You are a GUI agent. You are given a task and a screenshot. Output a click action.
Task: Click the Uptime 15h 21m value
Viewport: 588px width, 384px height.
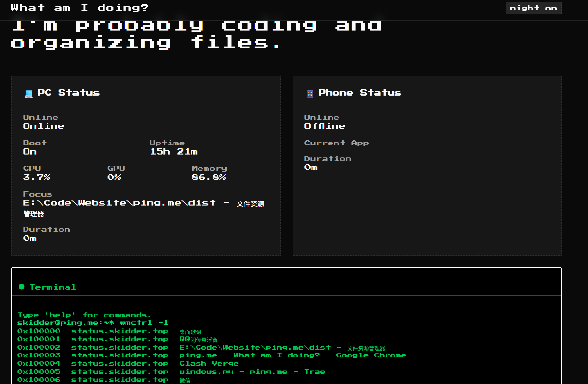click(174, 152)
